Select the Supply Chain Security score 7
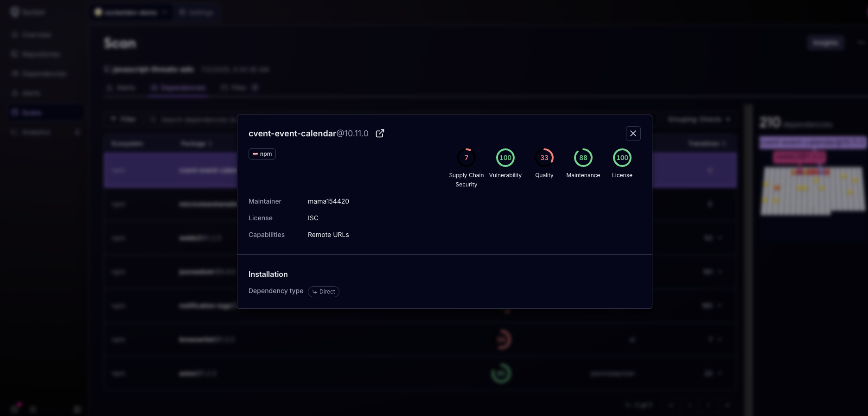This screenshot has height=416, width=868. 466,158
